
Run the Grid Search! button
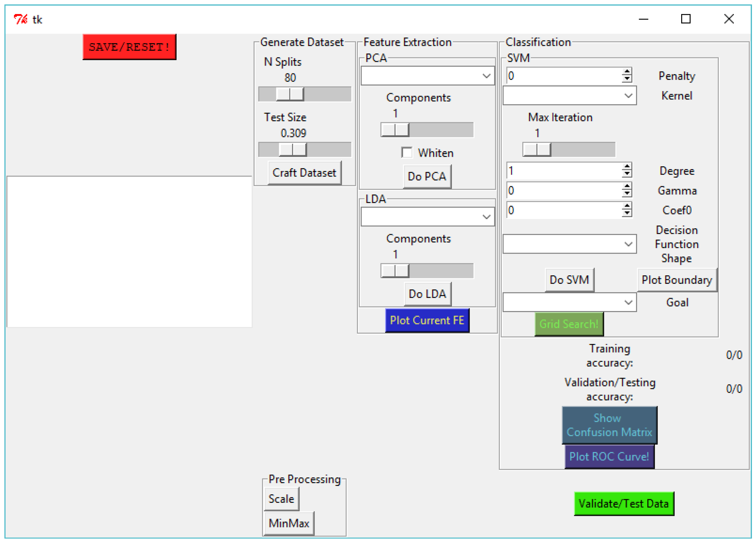pos(569,324)
